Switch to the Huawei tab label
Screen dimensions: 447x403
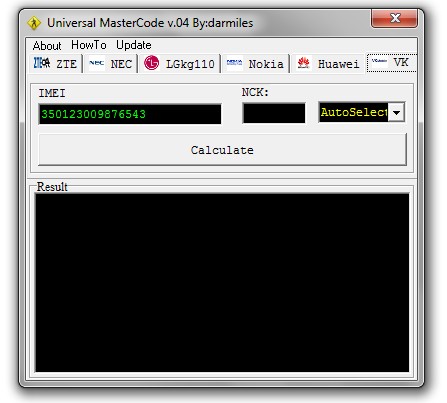[x=339, y=64]
